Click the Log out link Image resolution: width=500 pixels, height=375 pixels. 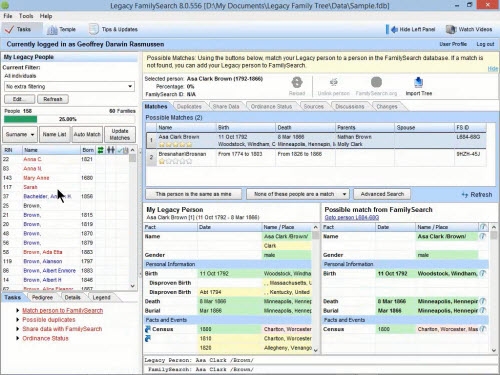(485, 44)
